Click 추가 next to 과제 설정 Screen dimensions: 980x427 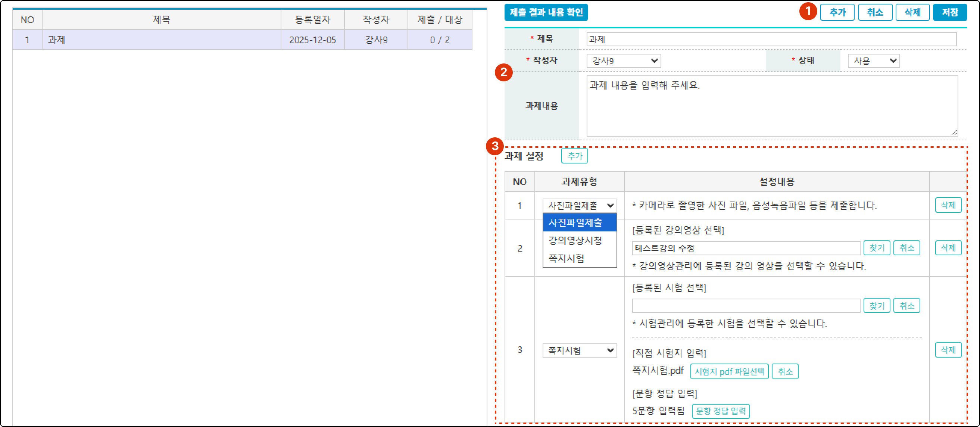[x=574, y=156]
